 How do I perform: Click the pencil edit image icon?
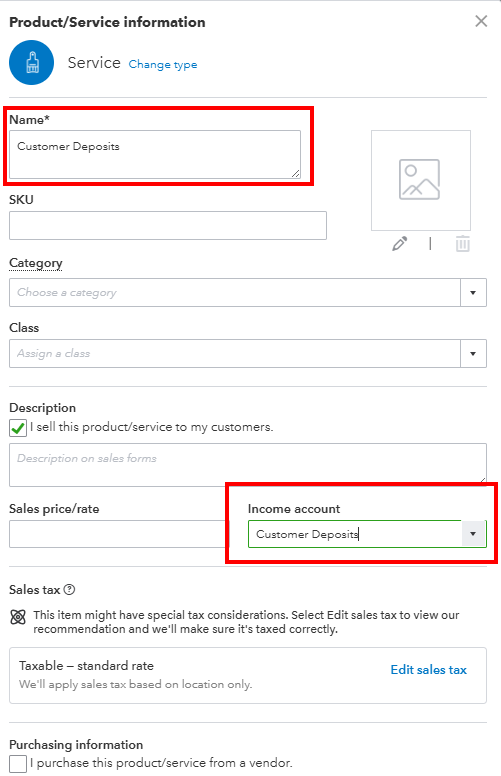click(x=400, y=243)
